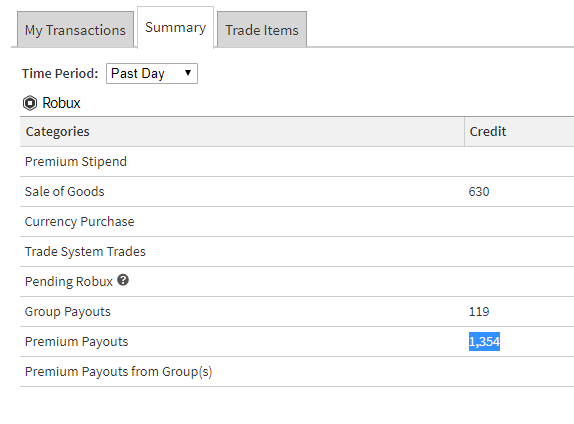The width and height of the screenshot is (574, 424).
Task: Click the Credit column header
Action: (488, 131)
